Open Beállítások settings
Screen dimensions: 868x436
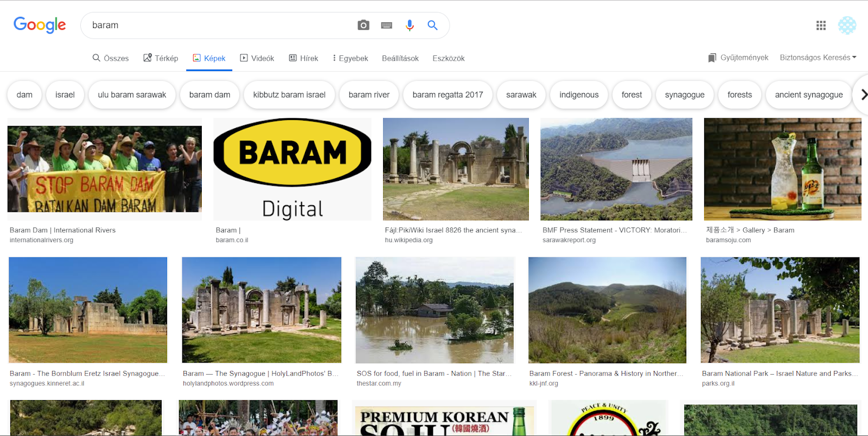click(x=400, y=58)
